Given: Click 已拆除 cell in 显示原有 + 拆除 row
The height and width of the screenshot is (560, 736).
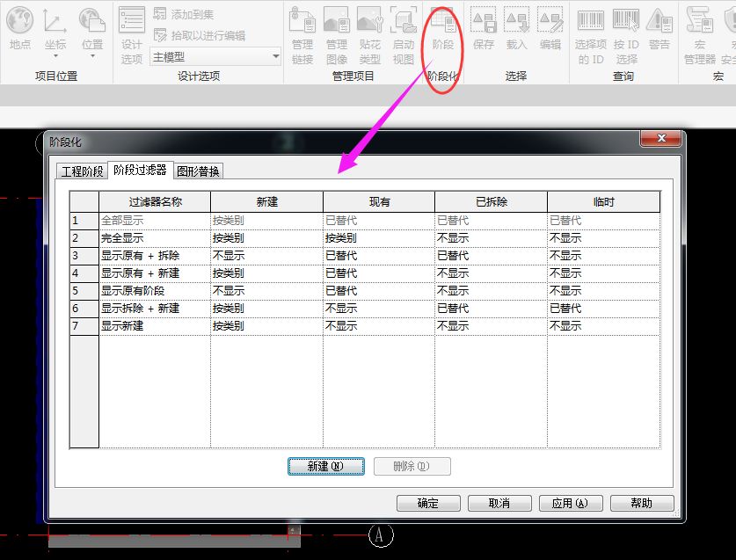Looking at the screenshot, I should coord(492,256).
